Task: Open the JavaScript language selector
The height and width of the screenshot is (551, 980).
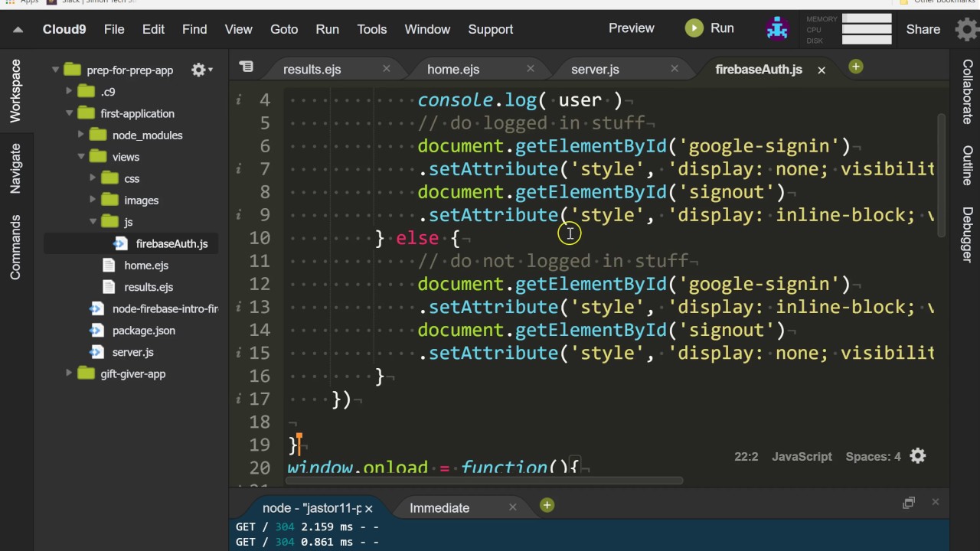Action: [802, 456]
